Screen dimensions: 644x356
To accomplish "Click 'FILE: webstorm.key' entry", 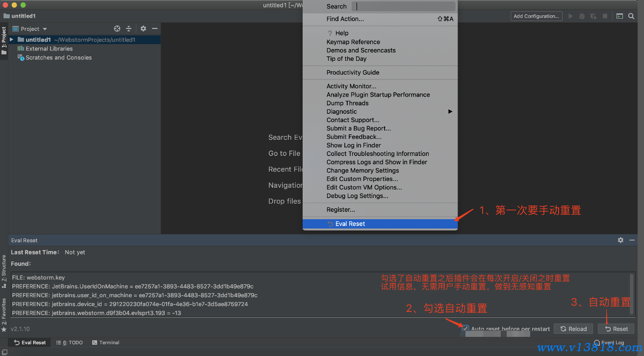I will pyautogui.click(x=38, y=278).
